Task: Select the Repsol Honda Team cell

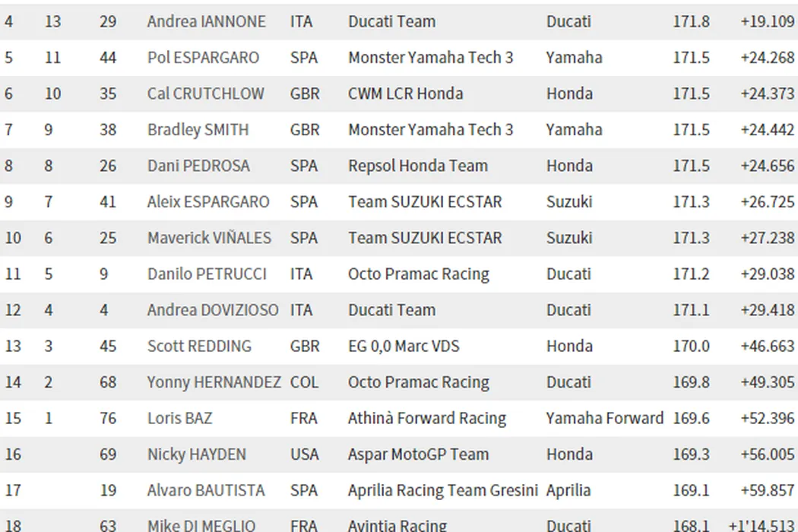Action: click(x=418, y=166)
